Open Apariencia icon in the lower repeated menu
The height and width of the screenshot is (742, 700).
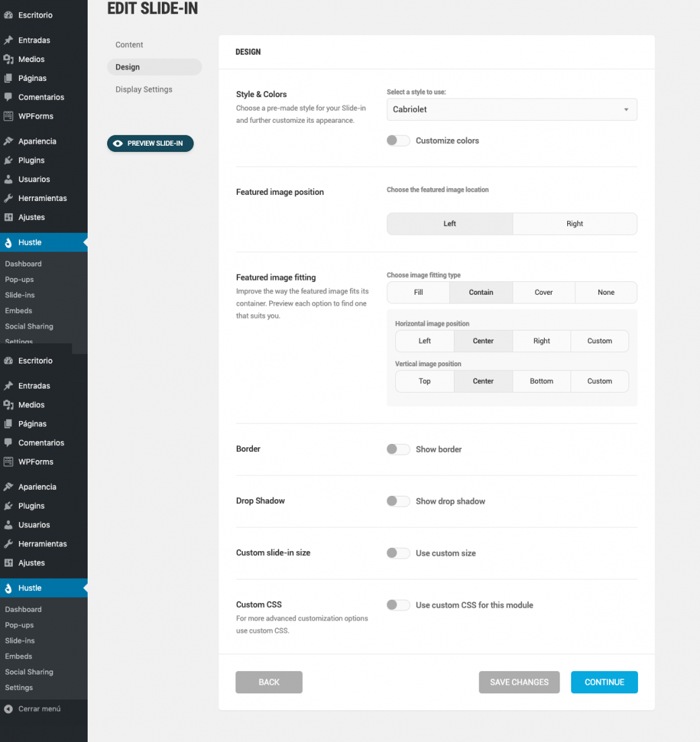pos(8,486)
